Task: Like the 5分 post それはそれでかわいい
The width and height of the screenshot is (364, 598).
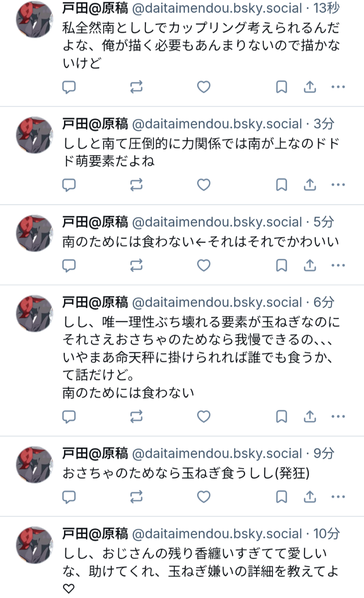Action: point(204,265)
